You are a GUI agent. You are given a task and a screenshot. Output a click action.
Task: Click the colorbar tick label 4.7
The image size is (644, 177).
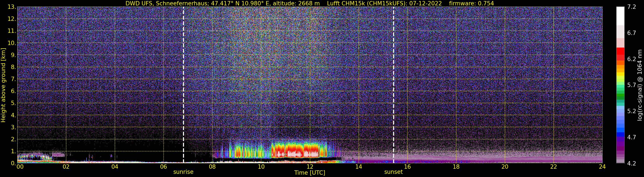632,137
